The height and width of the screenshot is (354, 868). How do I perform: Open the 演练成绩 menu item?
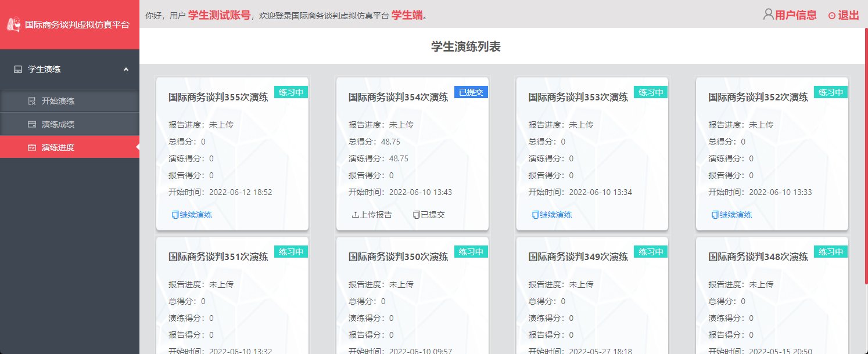pyautogui.click(x=70, y=124)
